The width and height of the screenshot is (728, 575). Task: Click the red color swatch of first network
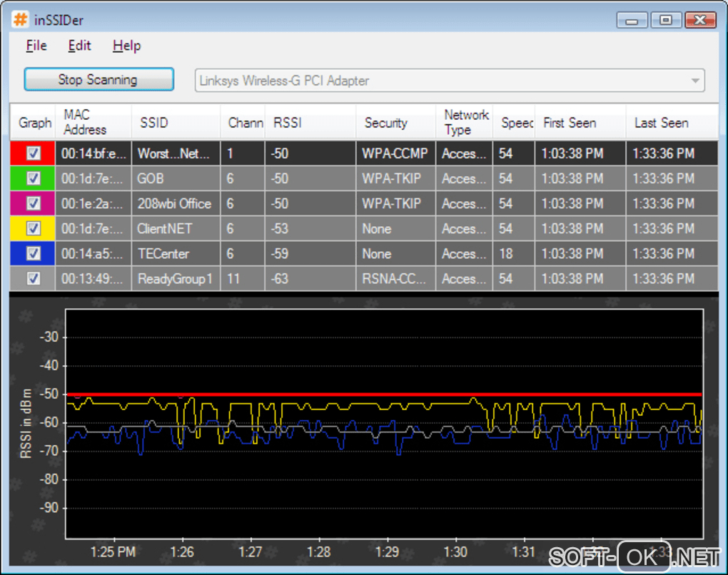point(17,153)
